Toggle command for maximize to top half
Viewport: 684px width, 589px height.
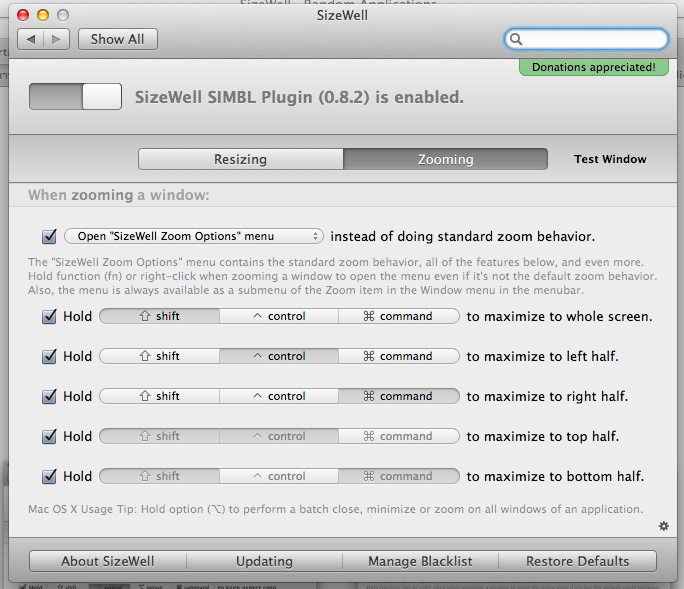click(399, 436)
